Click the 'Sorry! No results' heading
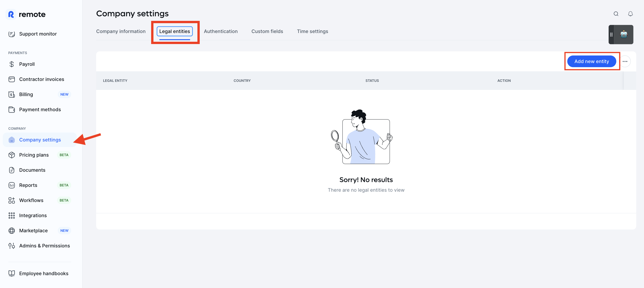This screenshot has height=288, width=644. coord(366,180)
